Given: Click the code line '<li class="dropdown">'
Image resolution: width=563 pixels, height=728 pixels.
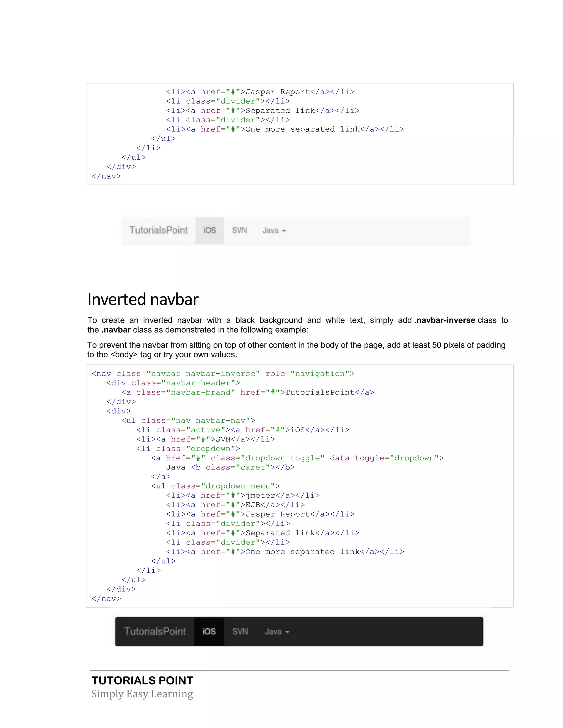Looking at the screenshot, I should (188, 449).
